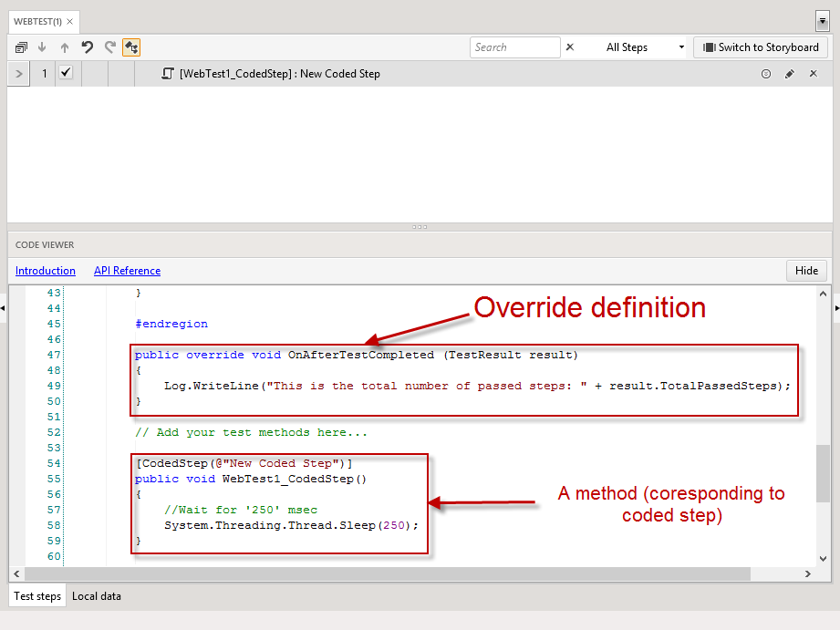Close the WEBTEST(1) tab
Image resolution: width=840 pixels, height=630 pixels.
point(69,22)
